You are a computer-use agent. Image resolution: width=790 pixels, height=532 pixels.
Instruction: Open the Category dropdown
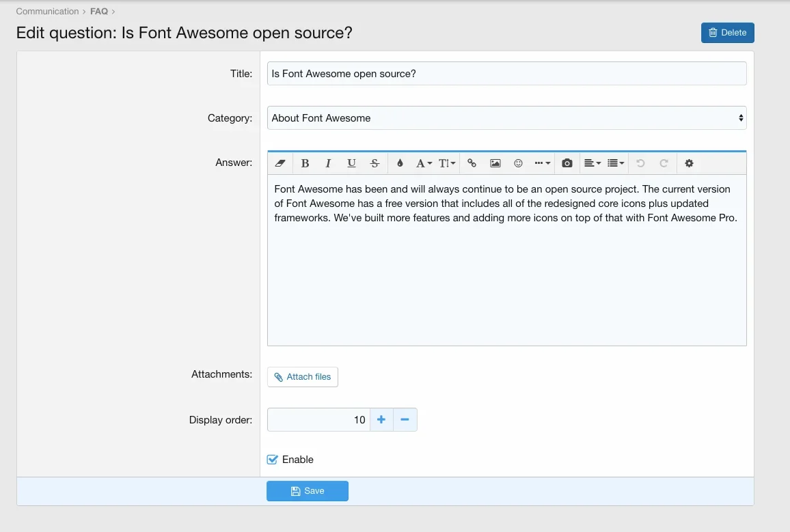pos(506,118)
